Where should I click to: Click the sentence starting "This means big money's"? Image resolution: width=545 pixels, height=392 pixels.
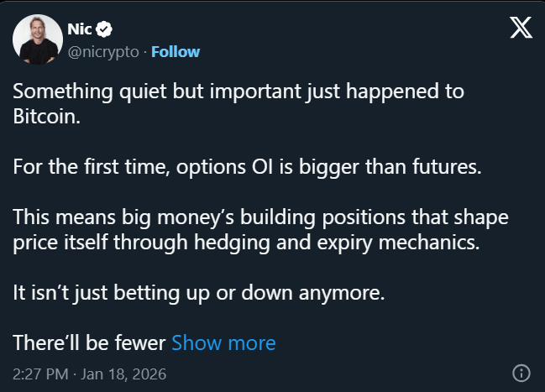pyautogui.click(x=262, y=217)
